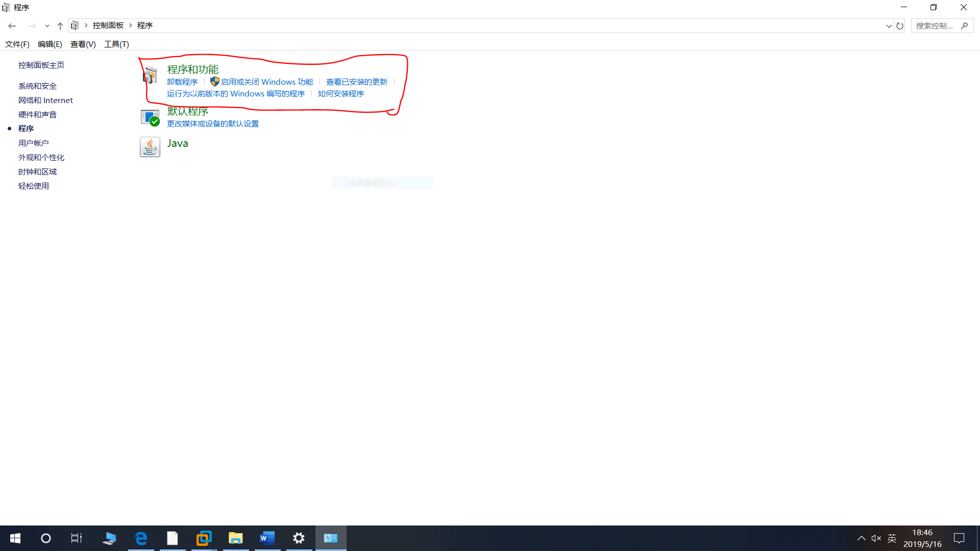Go up one level with up arrow
The width and height of the screenshot is (980, 551).
60,26
